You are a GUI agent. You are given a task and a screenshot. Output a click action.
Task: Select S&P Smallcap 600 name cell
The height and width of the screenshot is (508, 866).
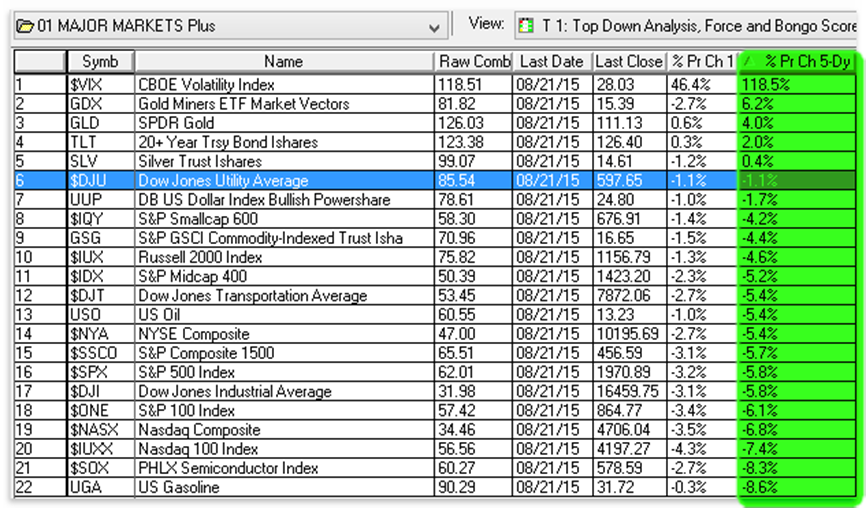click(284, 219)
